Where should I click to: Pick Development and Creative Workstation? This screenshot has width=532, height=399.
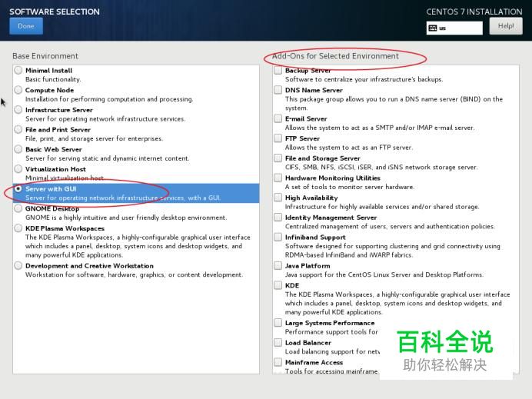(18, 265)
